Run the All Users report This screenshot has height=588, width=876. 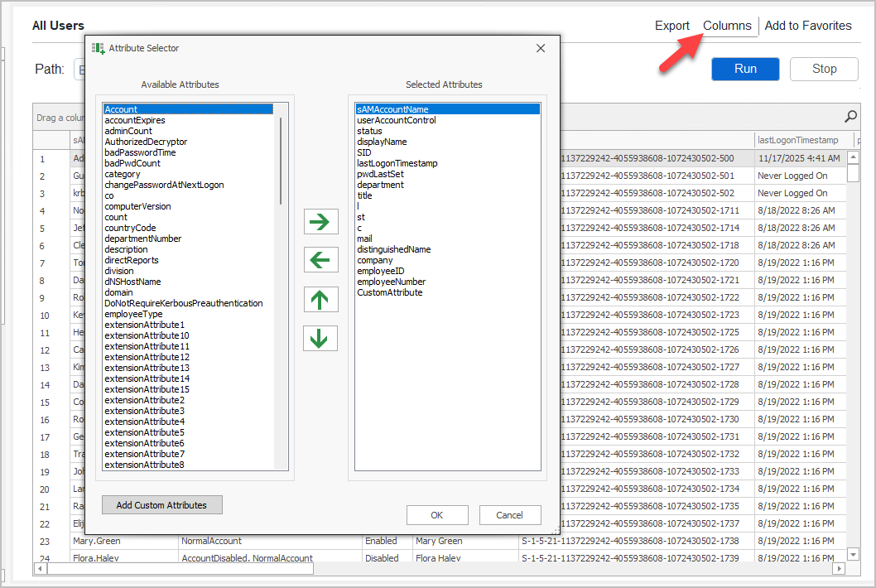click(744, 69)
